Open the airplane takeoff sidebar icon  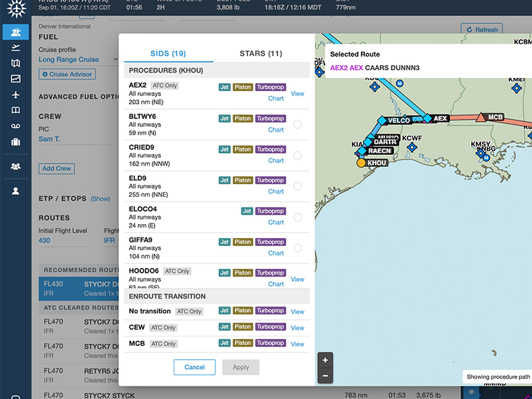[15, 48]
